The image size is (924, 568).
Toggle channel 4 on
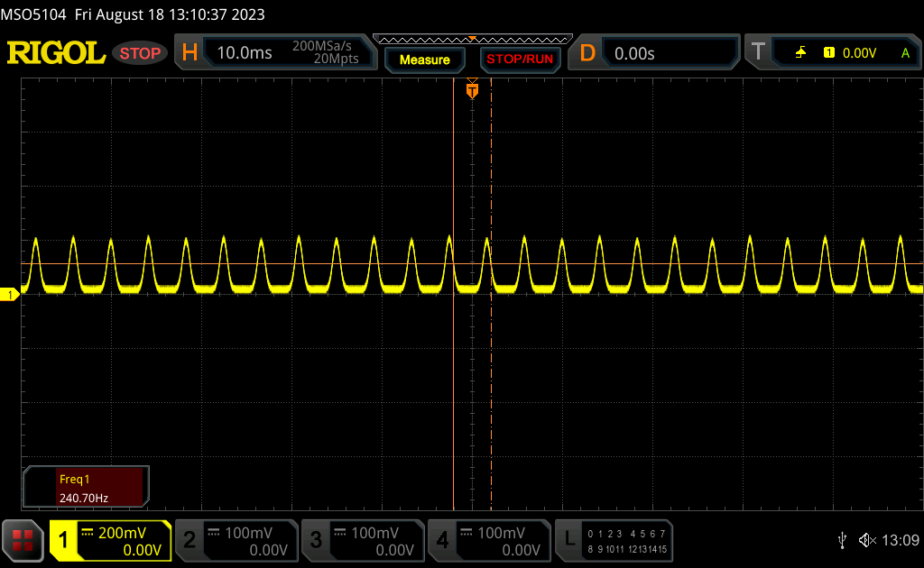pyautogui.click(x=442, y=540)
